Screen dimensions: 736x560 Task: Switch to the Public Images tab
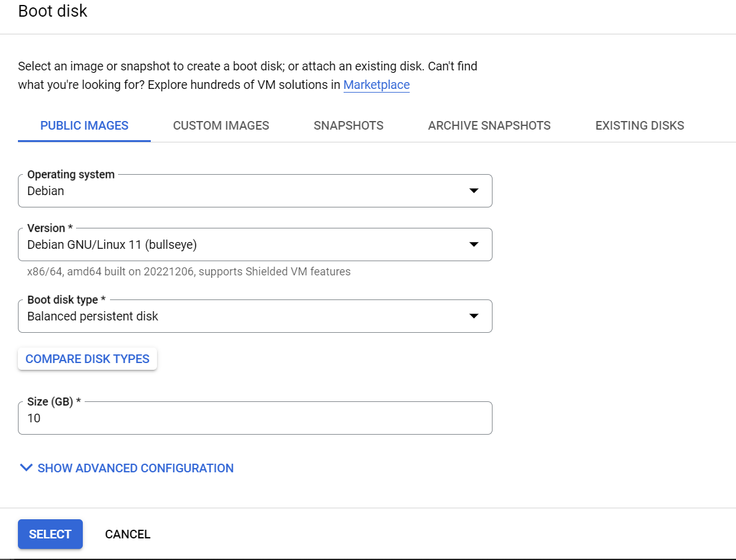click(84, 126)
